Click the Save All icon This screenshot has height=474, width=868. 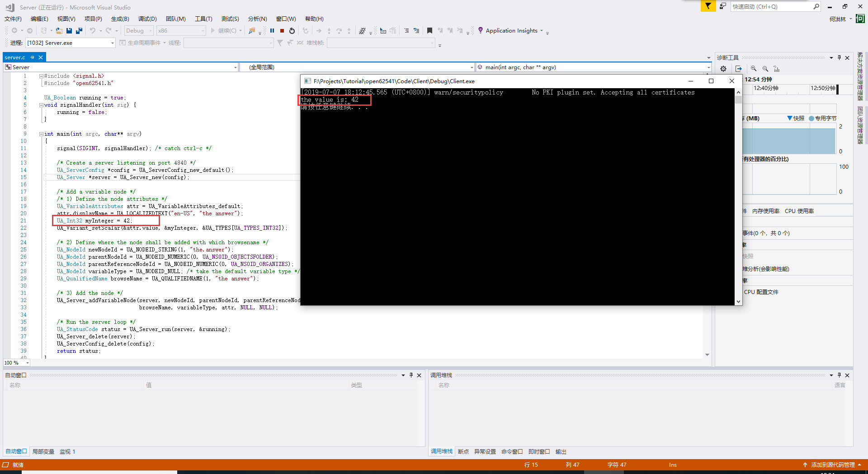click(x=79, y=31)
